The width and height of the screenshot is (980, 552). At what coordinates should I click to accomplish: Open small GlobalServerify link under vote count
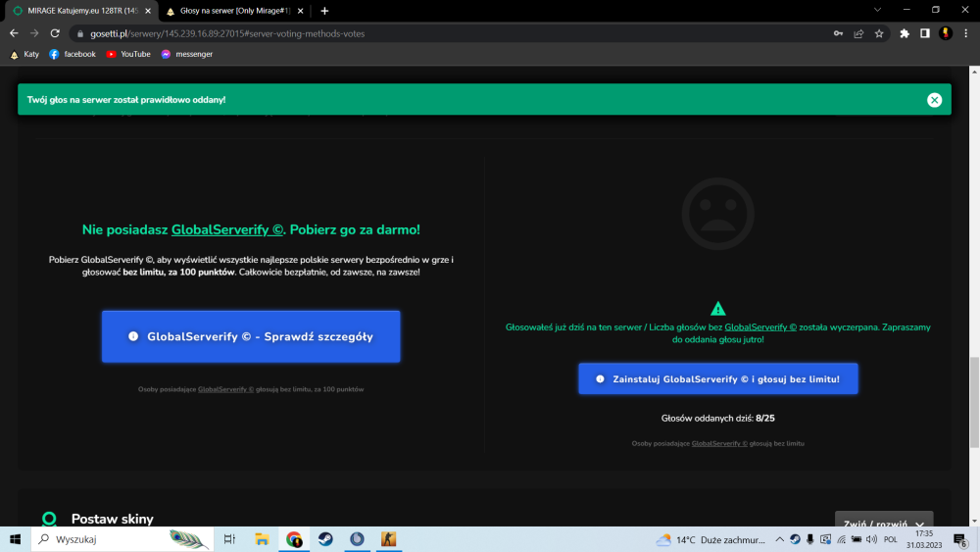coord(719,443)
